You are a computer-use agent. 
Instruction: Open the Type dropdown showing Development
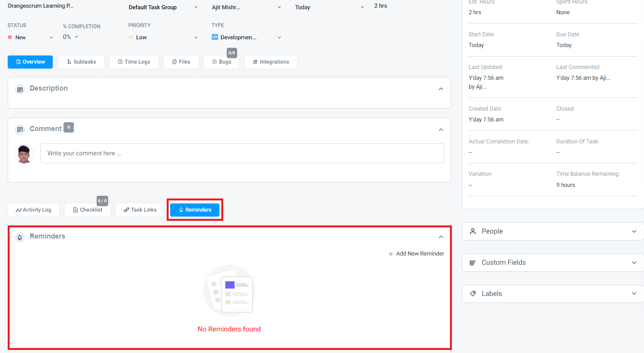pos(246,37)
